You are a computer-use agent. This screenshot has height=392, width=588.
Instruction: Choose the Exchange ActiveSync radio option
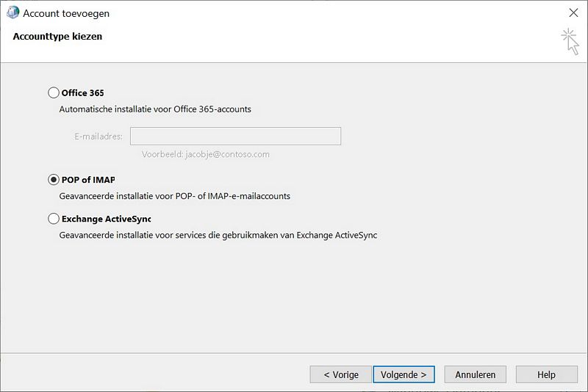pyautogui.click(x=54, y=219)
